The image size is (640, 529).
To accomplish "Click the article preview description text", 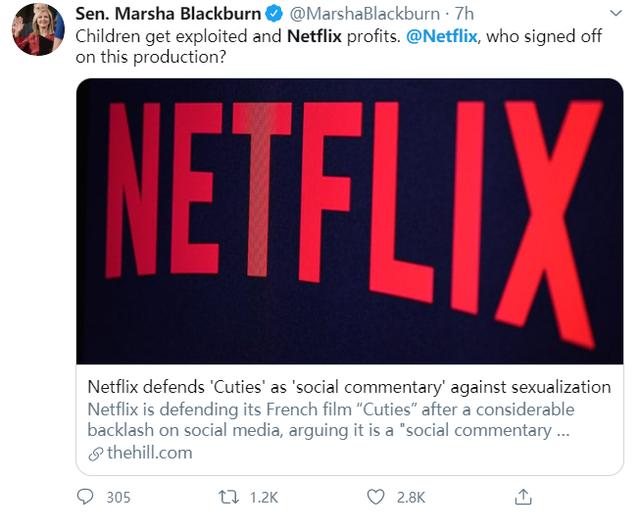I will (331, 420).
